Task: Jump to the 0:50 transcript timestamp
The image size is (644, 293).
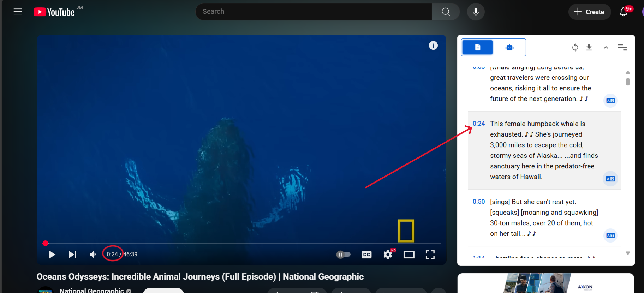Action: pyautogui.click(x=478, y=202)
